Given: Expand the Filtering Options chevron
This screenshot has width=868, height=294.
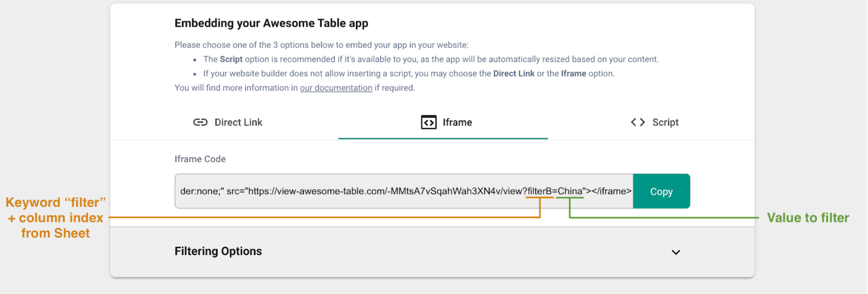Looking at the screenshot, I should pyautogui.click(x=676, y=252).
